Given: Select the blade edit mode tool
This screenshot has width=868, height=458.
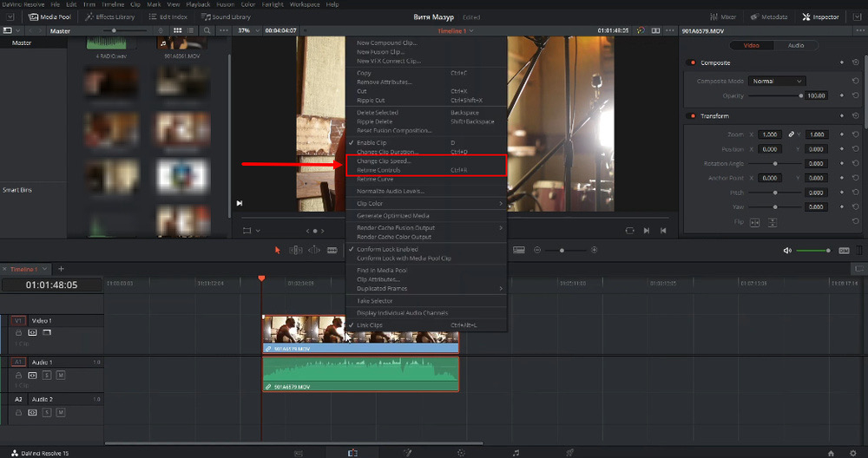Looking at the screenshot, I should coord(332,250).
